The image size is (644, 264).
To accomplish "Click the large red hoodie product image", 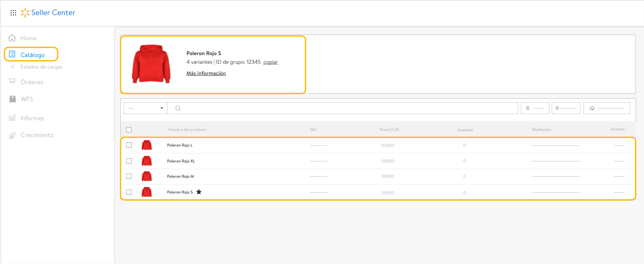I will click(151, 64).
